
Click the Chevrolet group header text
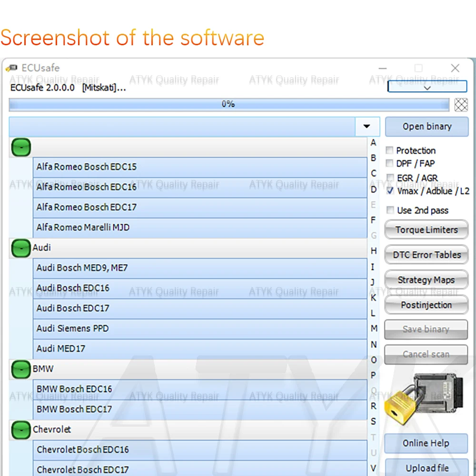[51, 429]
